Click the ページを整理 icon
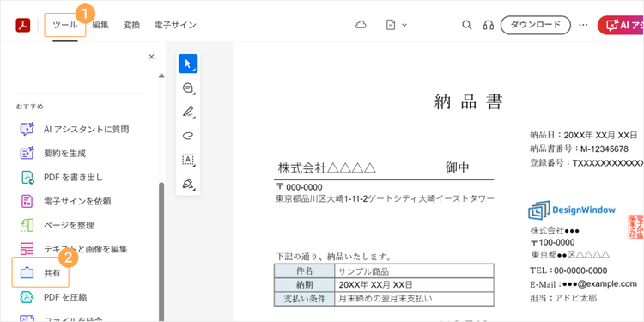Screen dimensions: 644x322 [x=27, y=225]
